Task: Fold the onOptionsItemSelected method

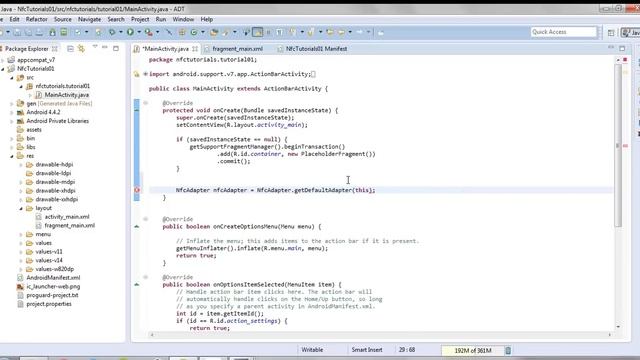Action: 146,277
